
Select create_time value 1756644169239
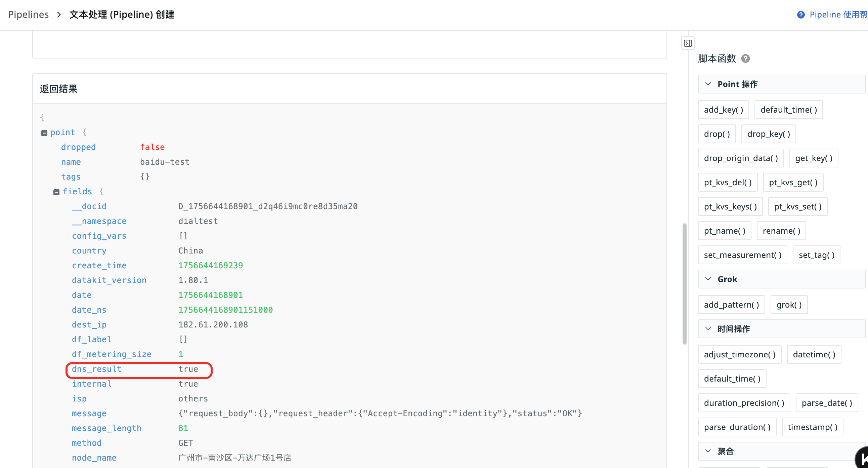[211, 266]
